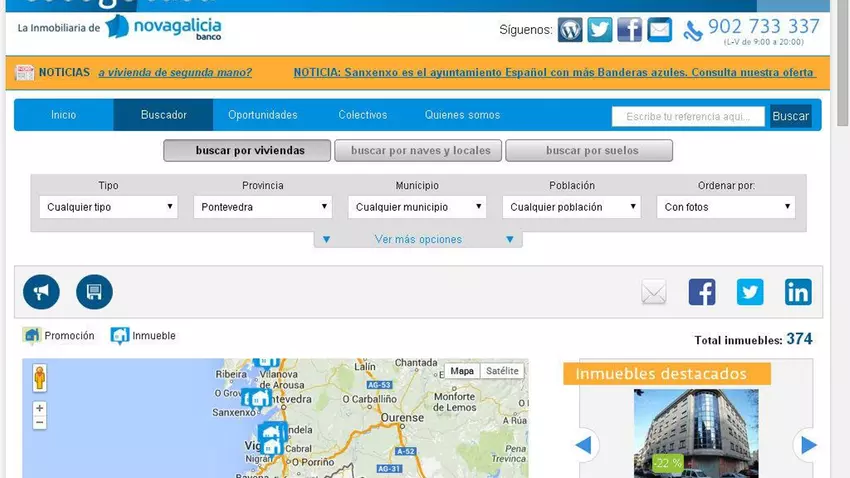The image size is (850, 478).
Task: Open the WordPress blog icon
Action: click(x=570, y=30)
